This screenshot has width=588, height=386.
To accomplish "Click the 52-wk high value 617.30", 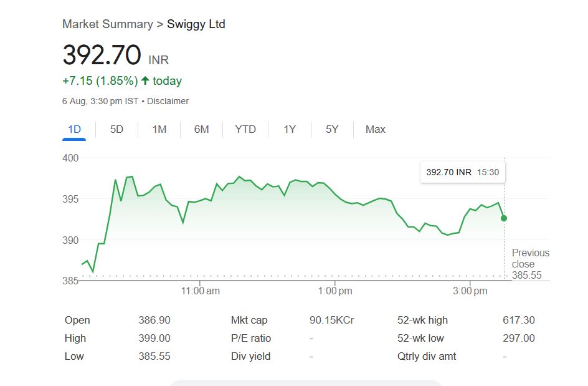I will (518, 321).
